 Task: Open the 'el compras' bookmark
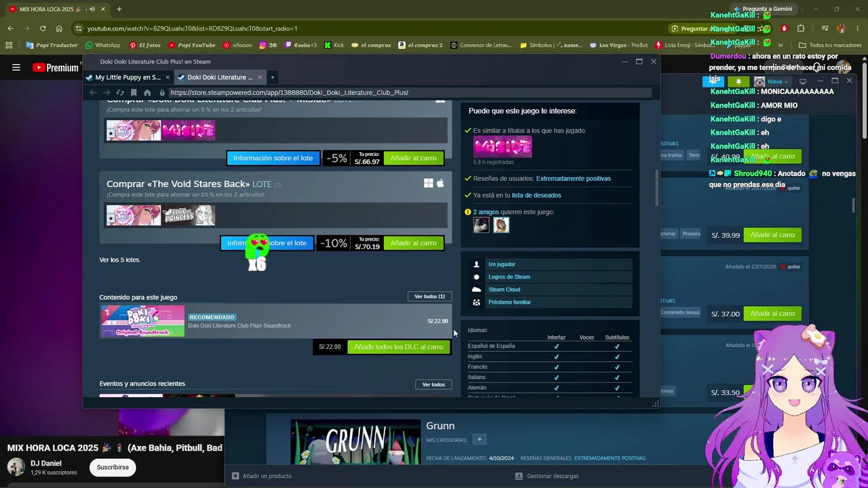pyautogui.click(x=371, y=45)
